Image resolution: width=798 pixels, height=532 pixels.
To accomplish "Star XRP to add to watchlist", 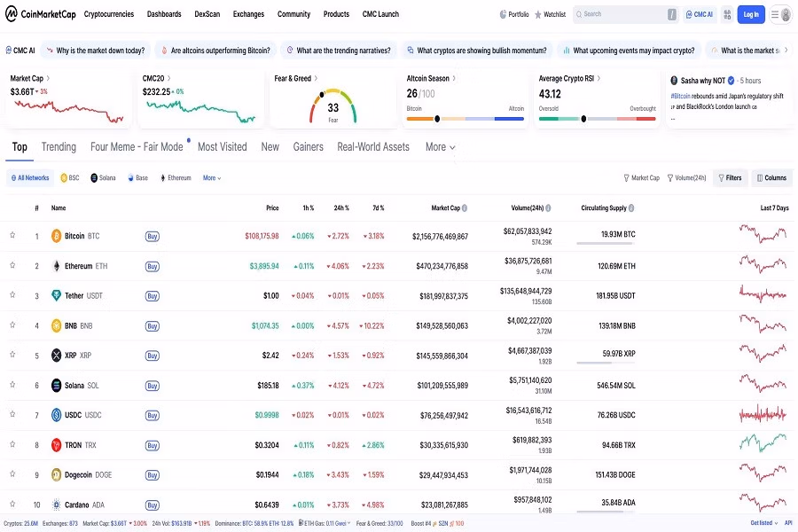I will tap(12, 355).
